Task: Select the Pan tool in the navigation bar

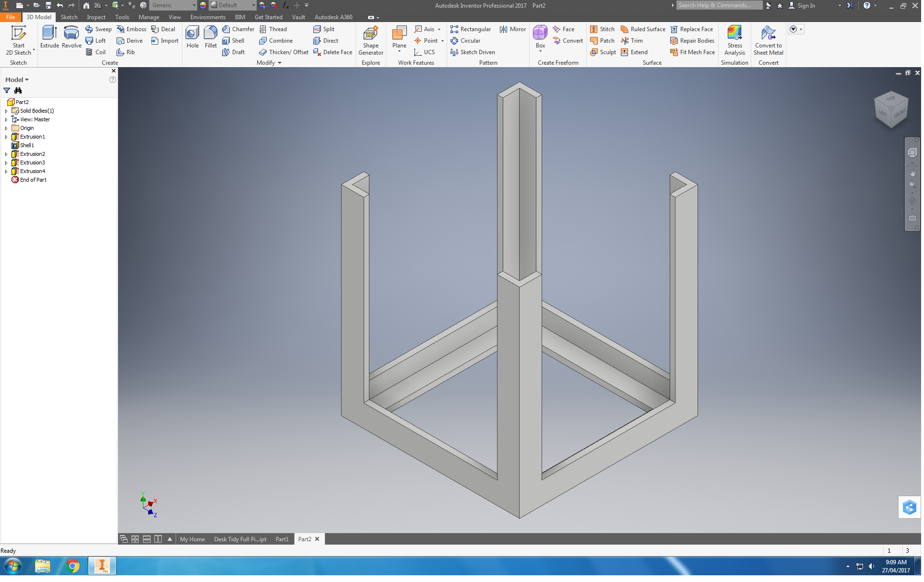Action: click(x=912, y=173)
